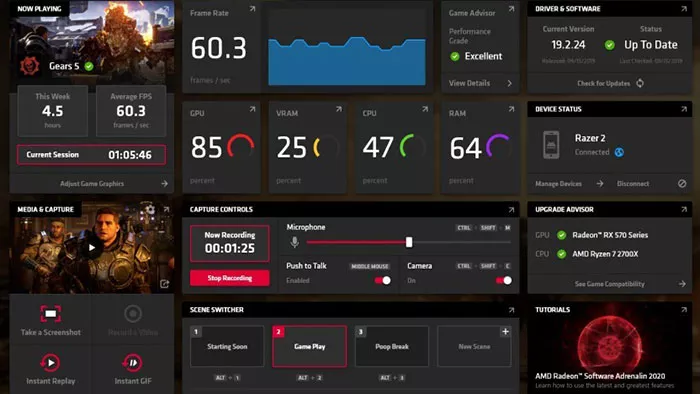Screen dimensions: 700x394
Task: Click the Instant Replay icon
Action: tap(50, 363)
